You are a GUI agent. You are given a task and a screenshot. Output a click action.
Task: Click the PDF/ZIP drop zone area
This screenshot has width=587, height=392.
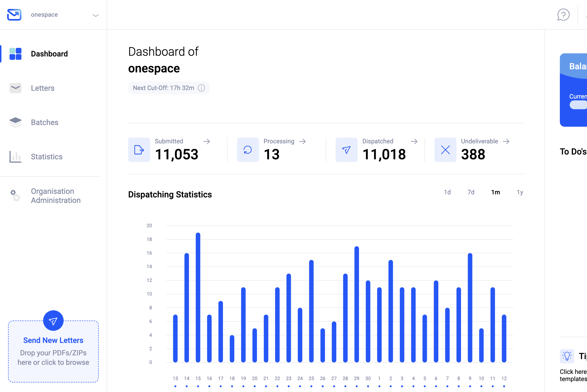click(x=53, y=357)
